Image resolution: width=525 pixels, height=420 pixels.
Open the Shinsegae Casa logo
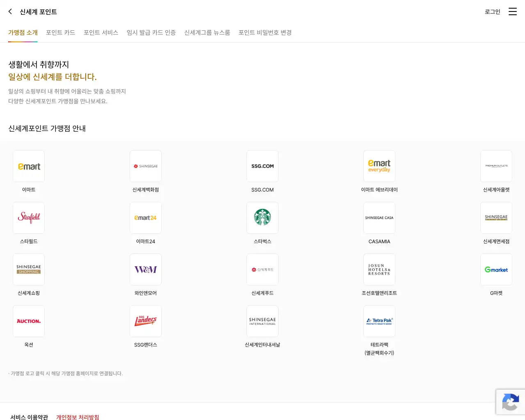(379, 218)
